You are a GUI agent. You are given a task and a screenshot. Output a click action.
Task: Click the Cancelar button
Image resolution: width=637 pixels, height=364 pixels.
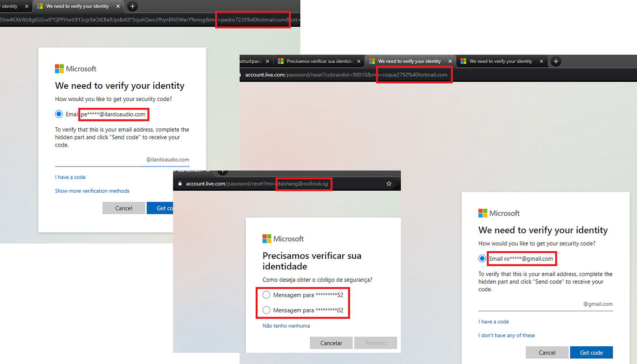tap(331, 343)
